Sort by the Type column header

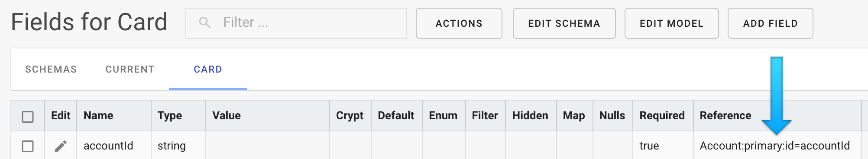170,115
